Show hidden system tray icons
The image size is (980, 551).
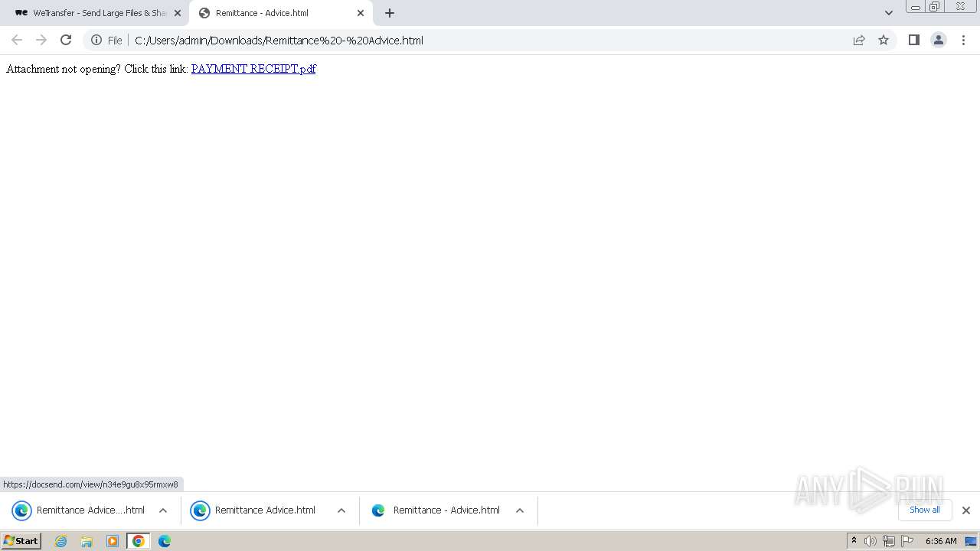854,541
